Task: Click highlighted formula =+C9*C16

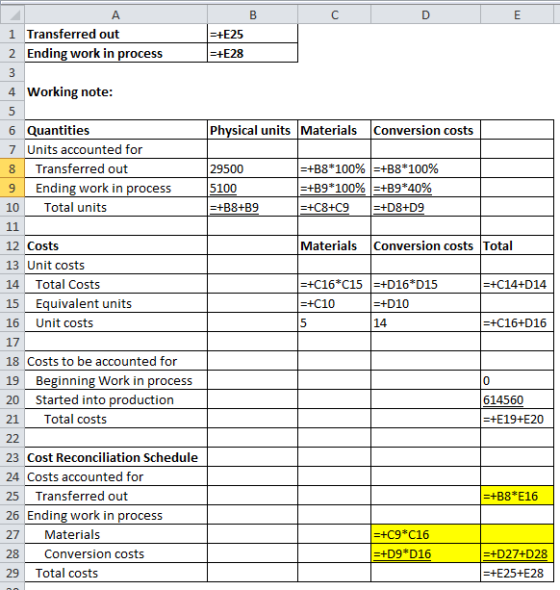Action: pyautogui.click(x=425, y=534)
